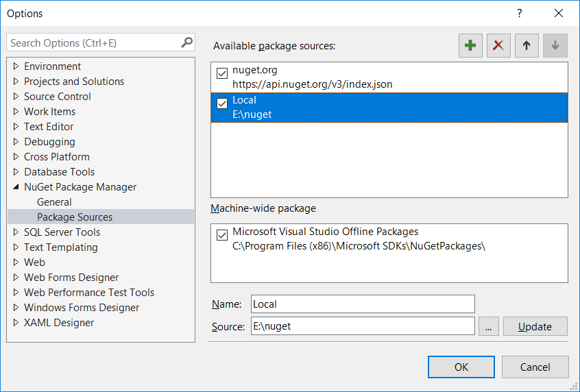Click the Source path input field
Viewport: 580px width, 392px height.
coord(363,326)
